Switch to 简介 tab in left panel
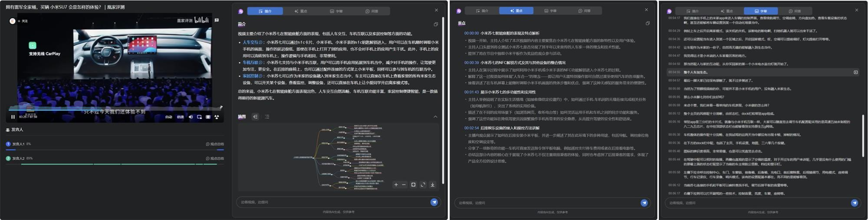The width and height of the screenshot is (868, 220). click(265, 11)
